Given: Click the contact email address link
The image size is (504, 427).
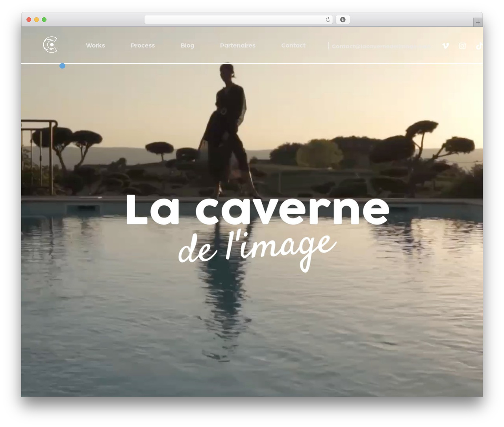Looking at the screenshot, I should tap(382, 46).
